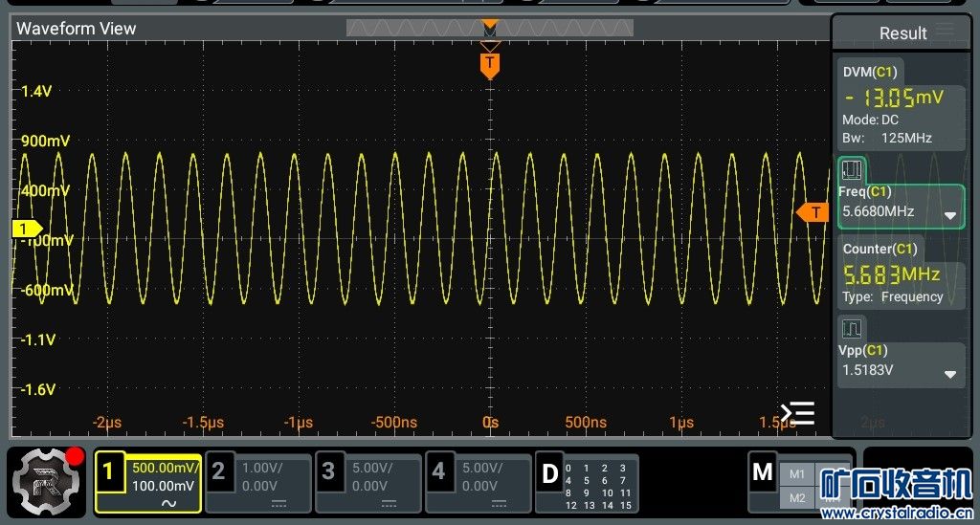
Task: Click the Freq measurement waveform icon
Action: click(852, 172)
